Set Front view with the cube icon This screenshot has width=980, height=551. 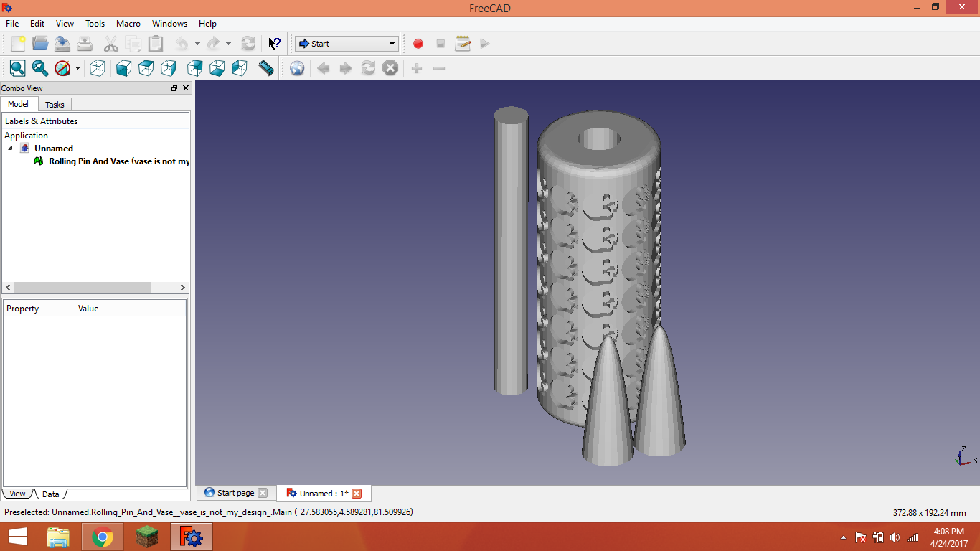pos(124,68)
